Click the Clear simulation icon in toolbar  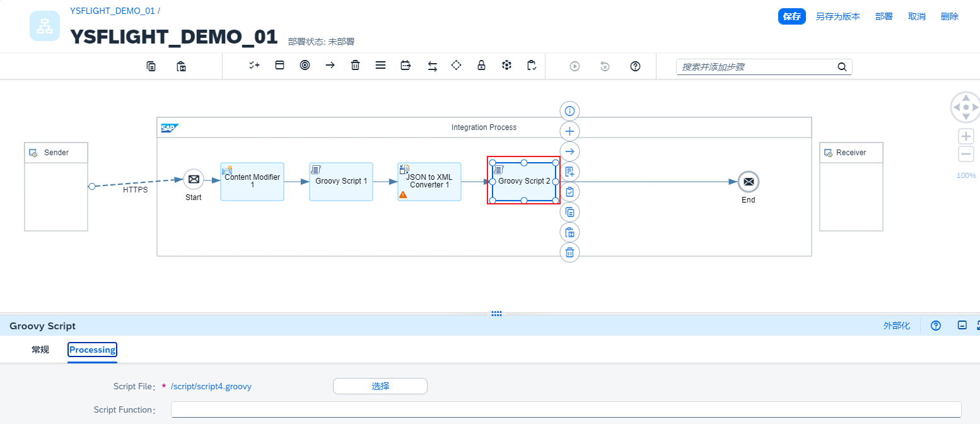click(x=605, y=66)
